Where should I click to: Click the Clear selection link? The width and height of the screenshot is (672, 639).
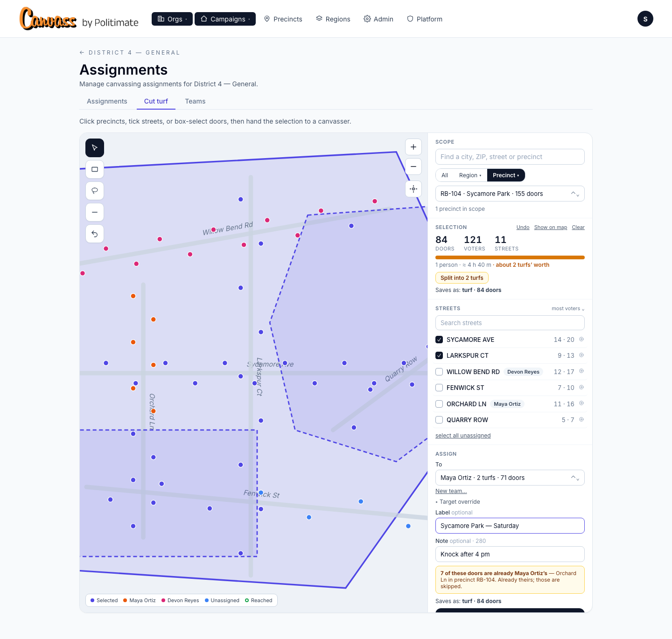pyautogui.click(x=578, y=228)
